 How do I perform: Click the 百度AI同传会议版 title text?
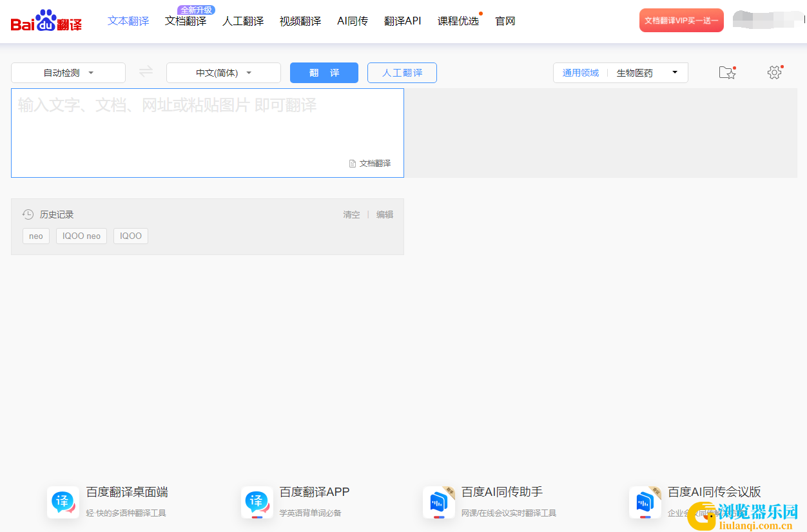coord(714,492)
